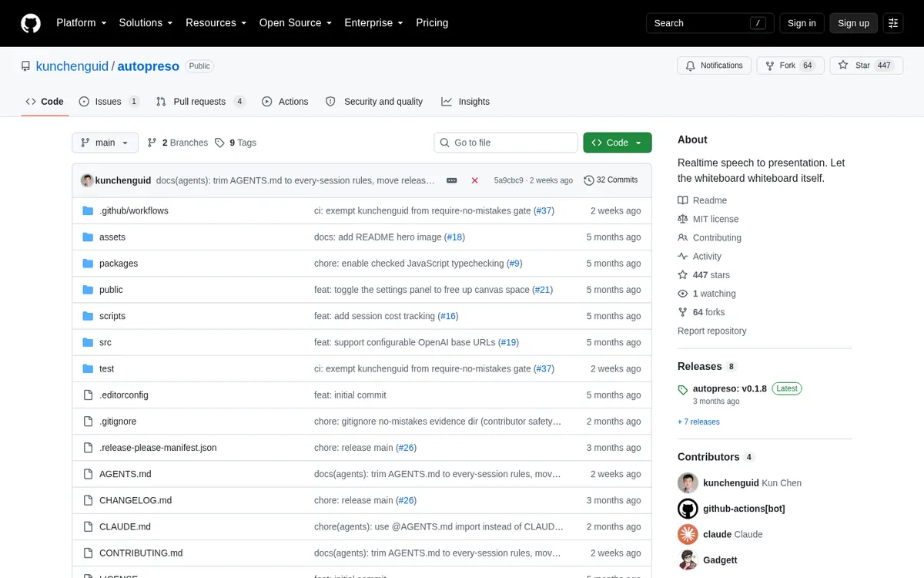
Task: Expand the Solutions menu
Action: [146, 23]
